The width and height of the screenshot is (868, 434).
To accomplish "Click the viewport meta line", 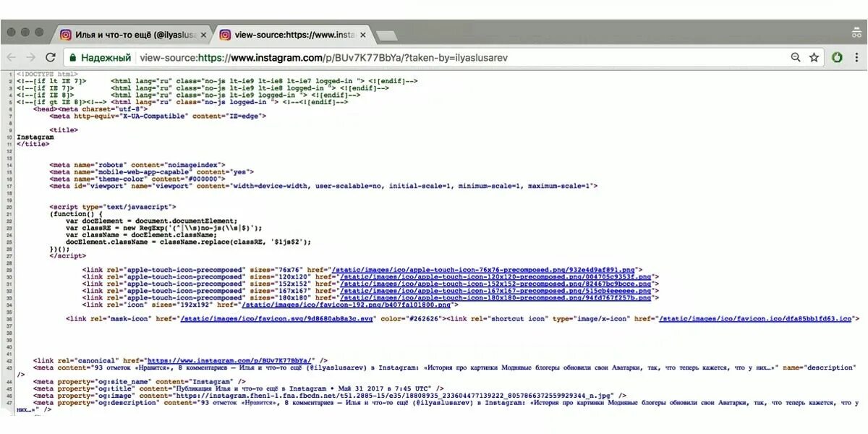I will point(324,186).
